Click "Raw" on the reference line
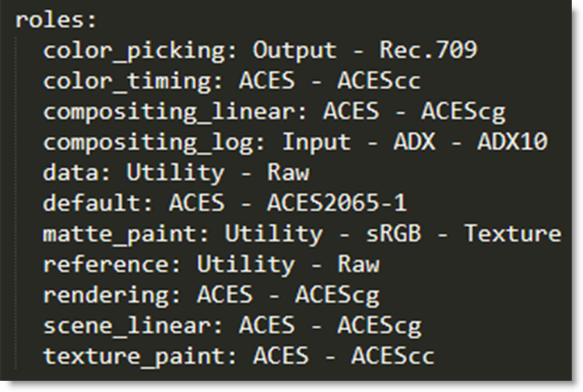 pyautogui.click(x=358, y=265)
